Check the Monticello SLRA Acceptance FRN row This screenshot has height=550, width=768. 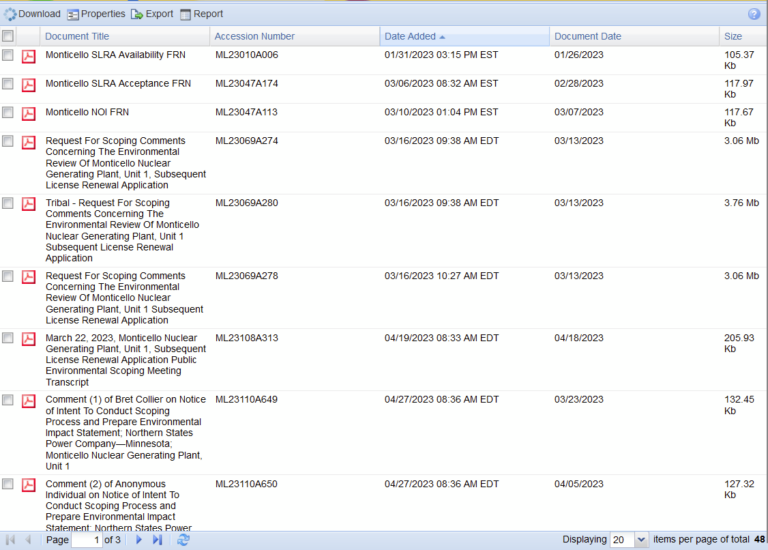pos(8,84)
